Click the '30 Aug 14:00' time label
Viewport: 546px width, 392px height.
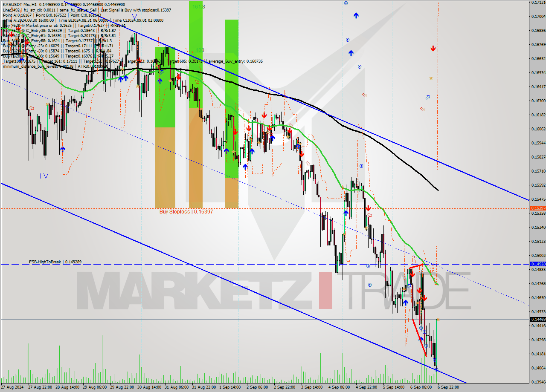(150, 388)
